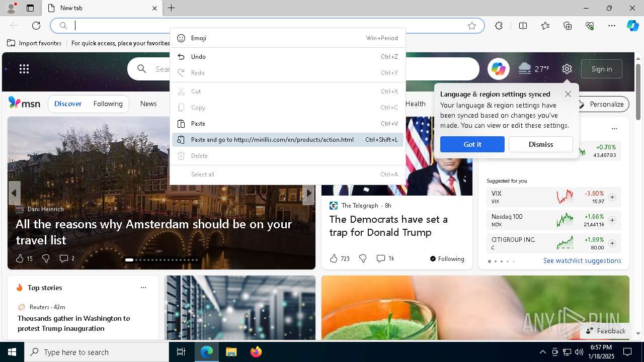644x362 pixels.
Task: Open page settings gear icon
Action: [567, 69]
